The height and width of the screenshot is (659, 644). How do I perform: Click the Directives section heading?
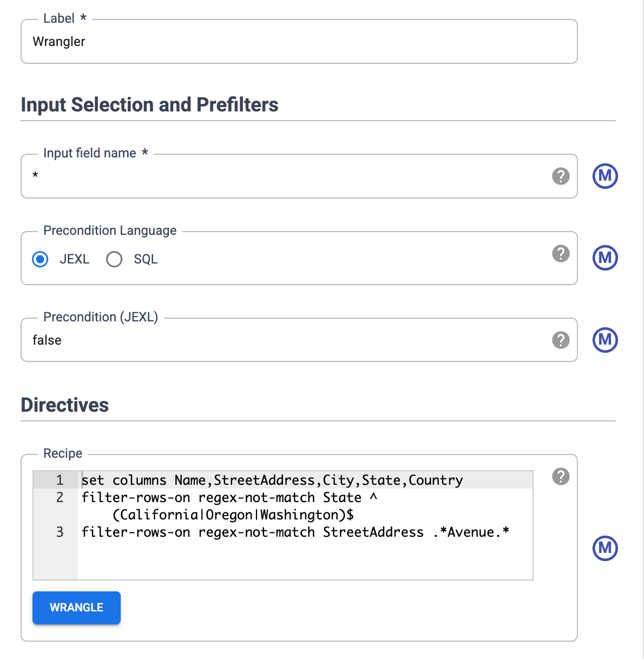tap(64, 405)
